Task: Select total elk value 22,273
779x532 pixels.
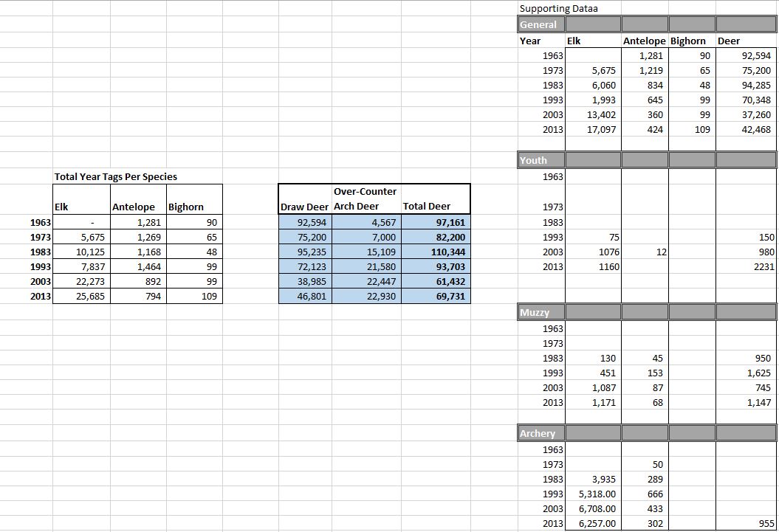Action: pos(81,281)
